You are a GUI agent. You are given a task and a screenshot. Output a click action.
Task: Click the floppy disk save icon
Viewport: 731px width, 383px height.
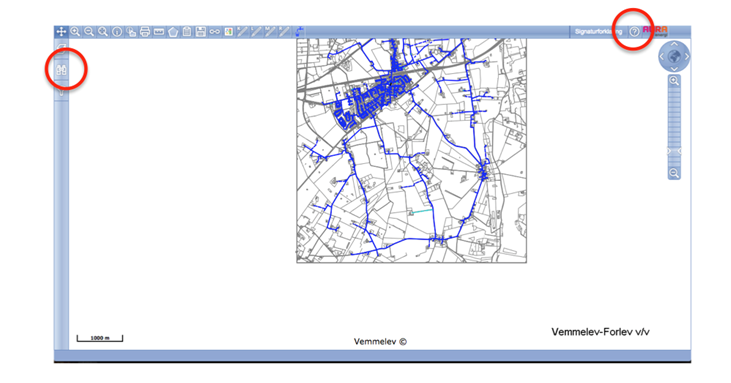(201, 32)
